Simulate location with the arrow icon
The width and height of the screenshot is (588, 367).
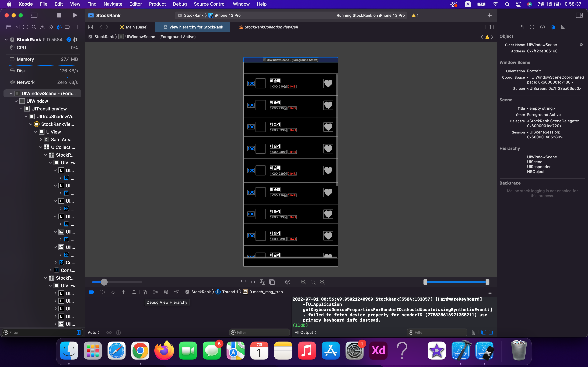(x=177, y=292)
